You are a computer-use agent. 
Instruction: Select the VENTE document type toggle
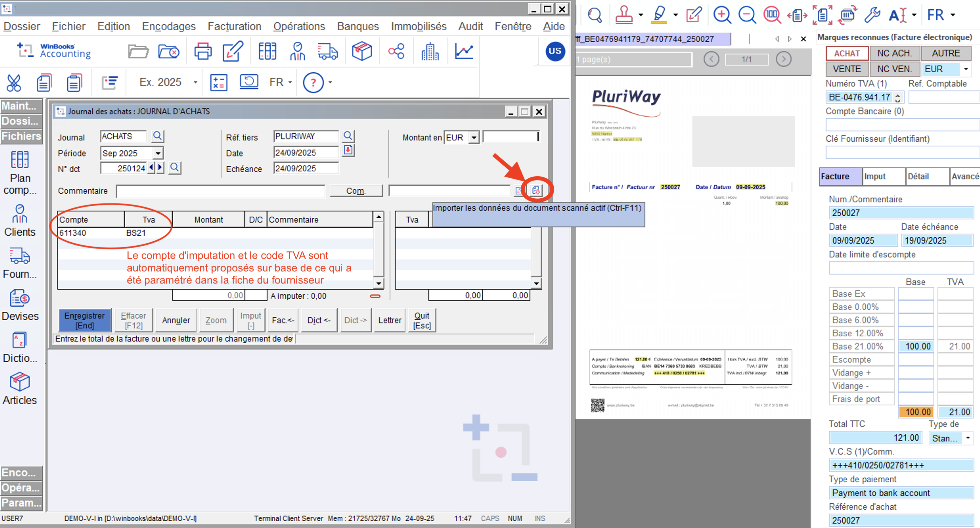click(x=847, y=69)
